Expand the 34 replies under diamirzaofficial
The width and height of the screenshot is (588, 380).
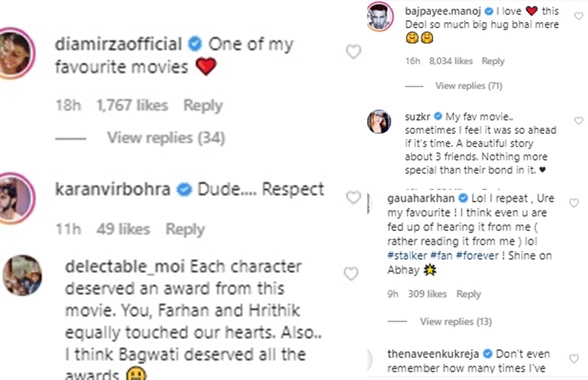pos(165,138)
